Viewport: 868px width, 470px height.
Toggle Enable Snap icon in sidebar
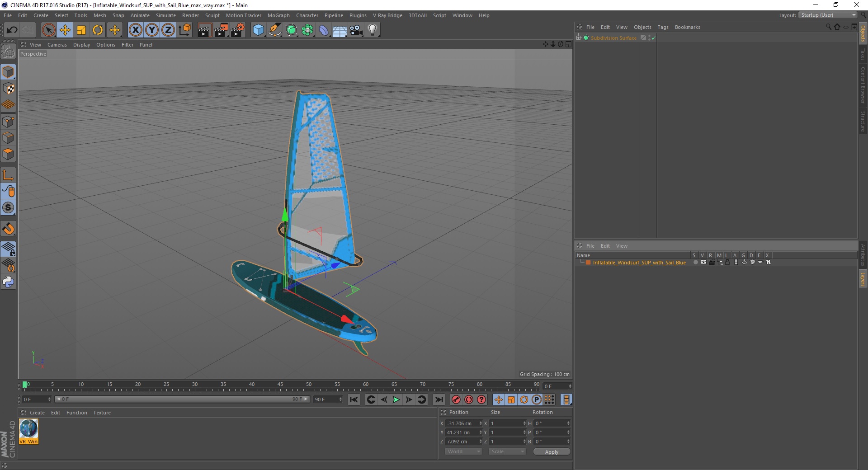pyautogui.click(x=8, y=229)
